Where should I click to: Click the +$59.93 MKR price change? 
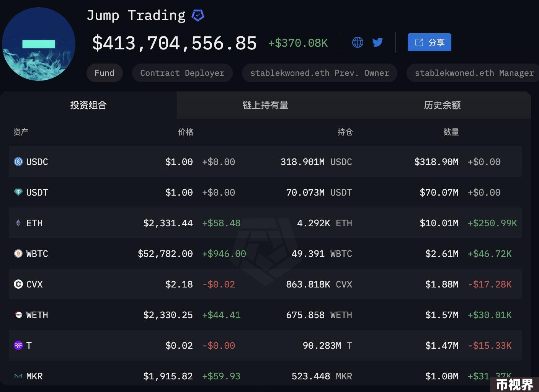pos(221,376)
